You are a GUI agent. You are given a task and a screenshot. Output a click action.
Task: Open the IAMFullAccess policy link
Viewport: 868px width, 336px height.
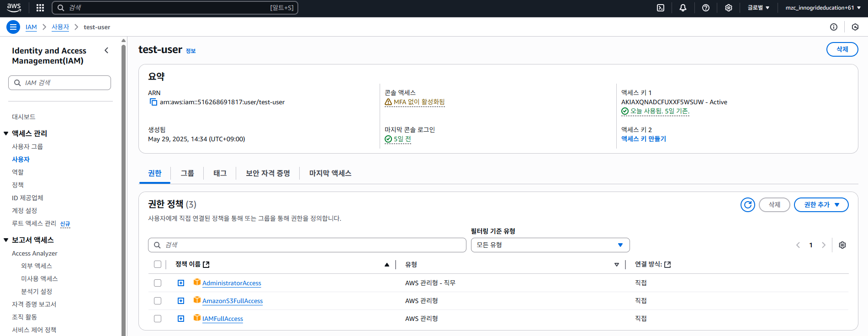[x=222, y=319]
